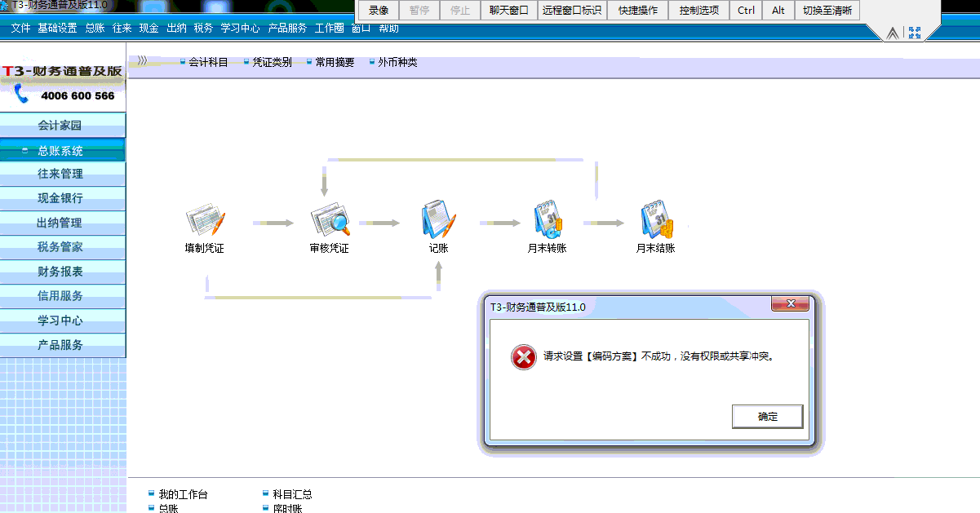980x513 pixels.
Task: Click the red error icon in dialog
Action: tap(524, 356)
